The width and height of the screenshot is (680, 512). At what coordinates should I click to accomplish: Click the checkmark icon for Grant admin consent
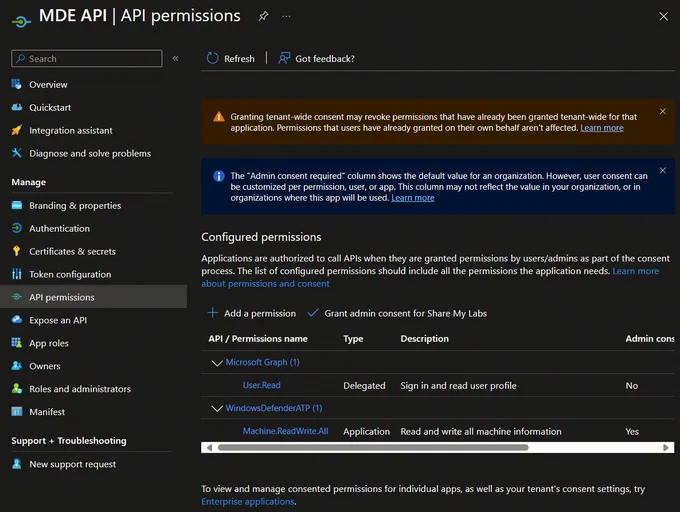(313, 313)
